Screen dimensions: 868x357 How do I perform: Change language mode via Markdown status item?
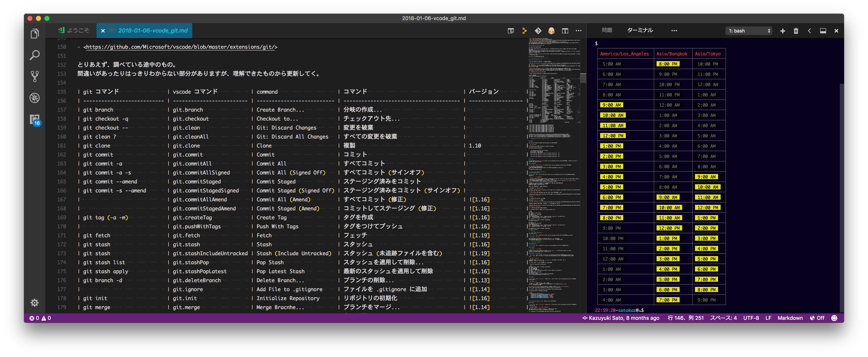(x=790, y=318)
